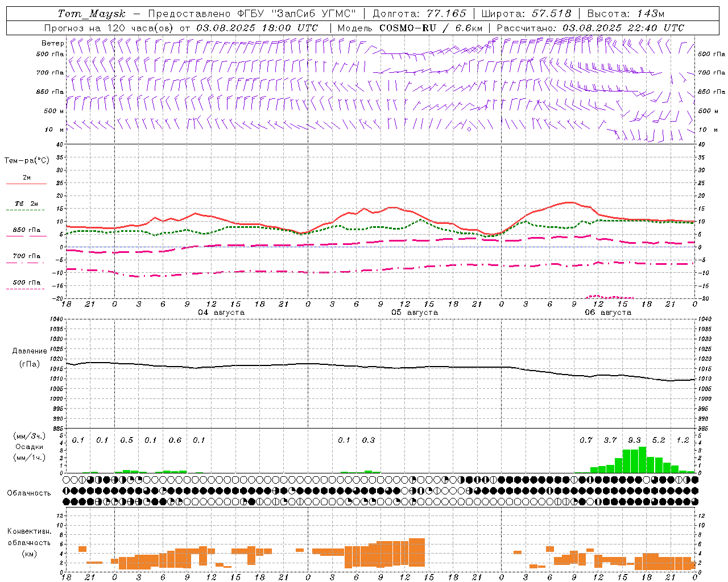Click the 0.6 three-hour precipitation value
728x582 pixels.
175,440
